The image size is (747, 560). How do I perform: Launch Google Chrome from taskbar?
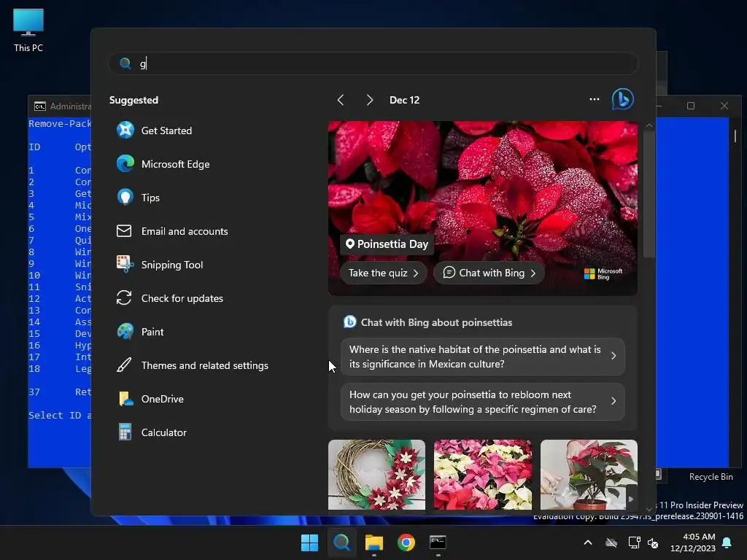406,542
